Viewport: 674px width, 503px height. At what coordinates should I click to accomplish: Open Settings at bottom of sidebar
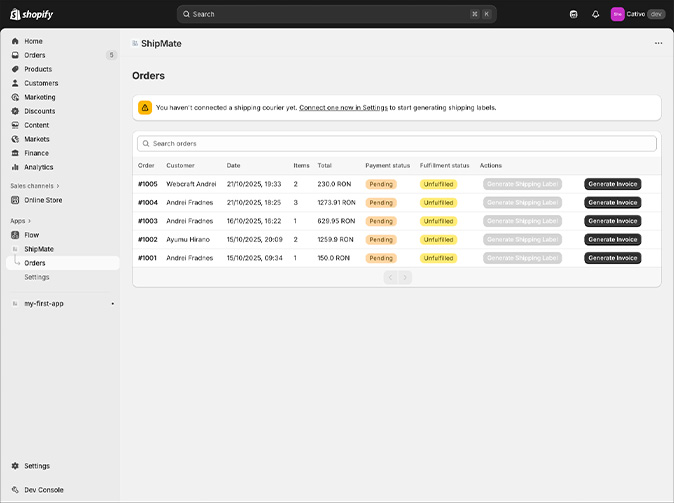tap(37, 466)
